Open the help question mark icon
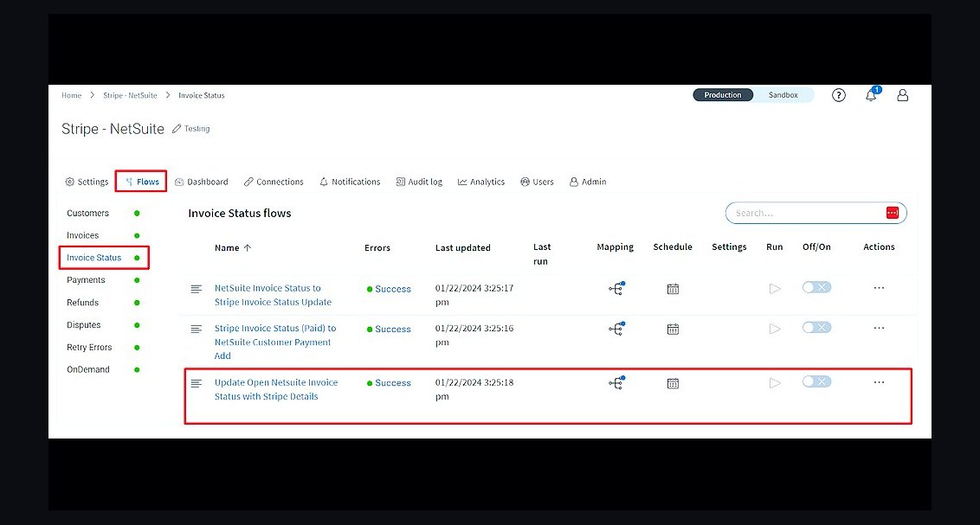 click(839, 95)
